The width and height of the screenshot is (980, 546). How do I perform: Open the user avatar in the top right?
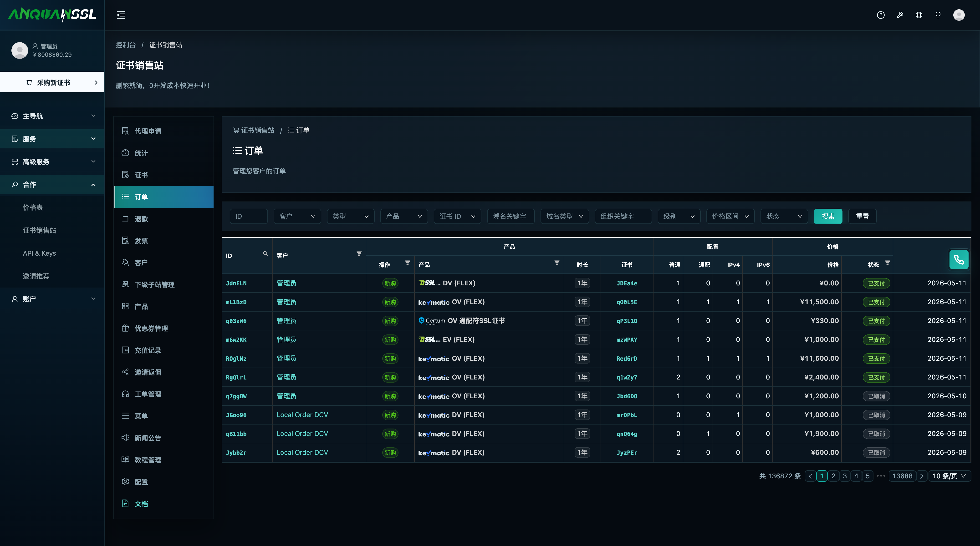[x=959, y=15]
